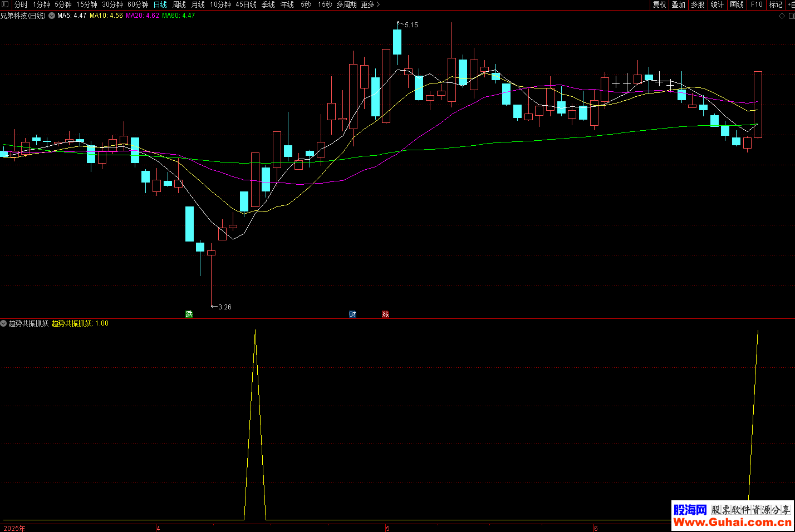
Task: Switch to 季线 quarterly chart
Action: click(268, 4)
